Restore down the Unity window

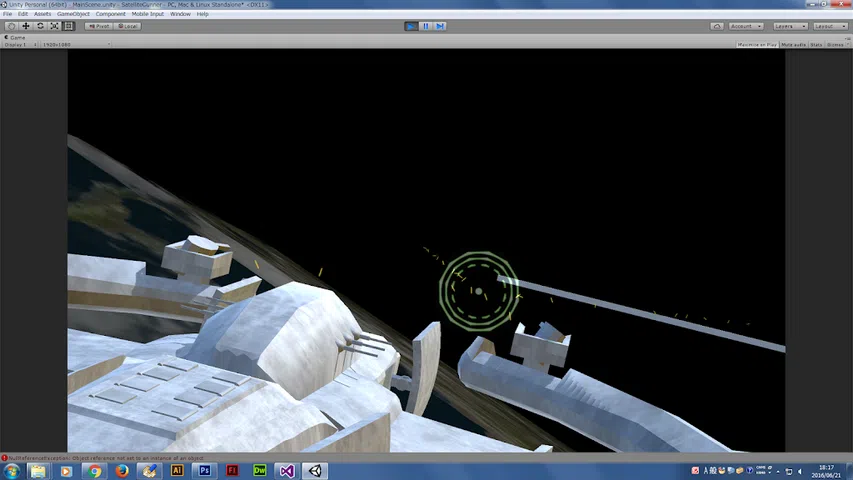[825, 4]
